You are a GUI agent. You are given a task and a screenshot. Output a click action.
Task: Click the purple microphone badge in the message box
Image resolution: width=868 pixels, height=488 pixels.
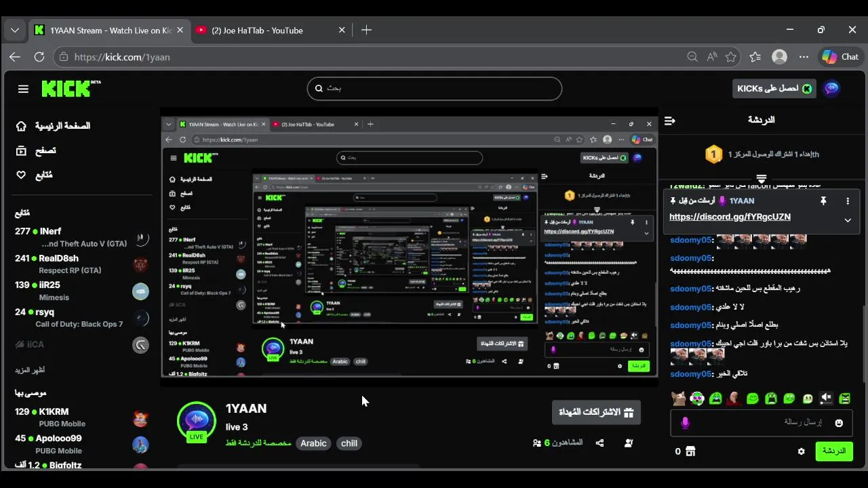click(x=685, y=423)
